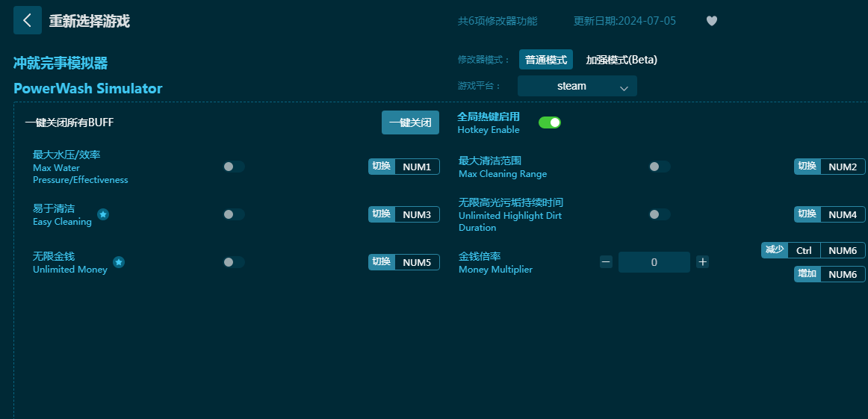Viewport: 868px width, 419px height.
Task: Click 重新选择游戏 header text
Action: coord(90,21)
